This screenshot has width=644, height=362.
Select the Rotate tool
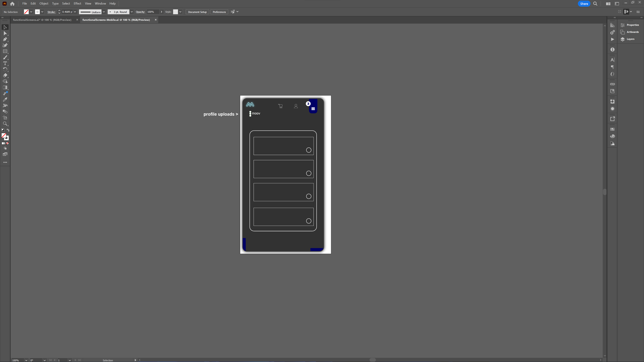click(x=5, y=69)
